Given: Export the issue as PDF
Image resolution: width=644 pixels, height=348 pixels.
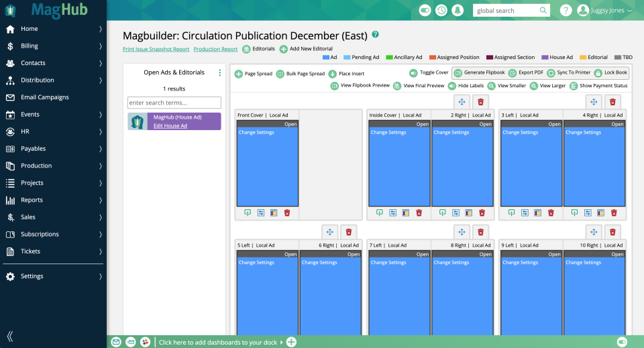Looking at the screenshot, I should click(x=526, y=72).
